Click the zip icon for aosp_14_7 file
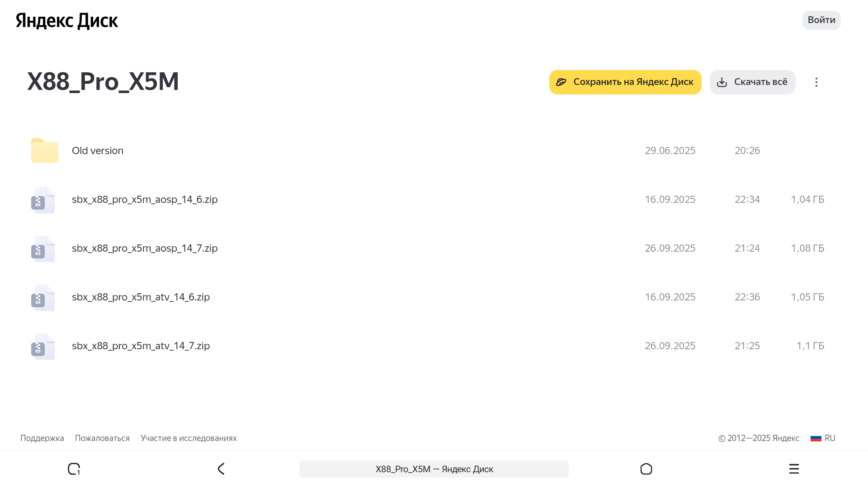Image resolution: width=868 pixels, height=488 pixels. point(42,249)
